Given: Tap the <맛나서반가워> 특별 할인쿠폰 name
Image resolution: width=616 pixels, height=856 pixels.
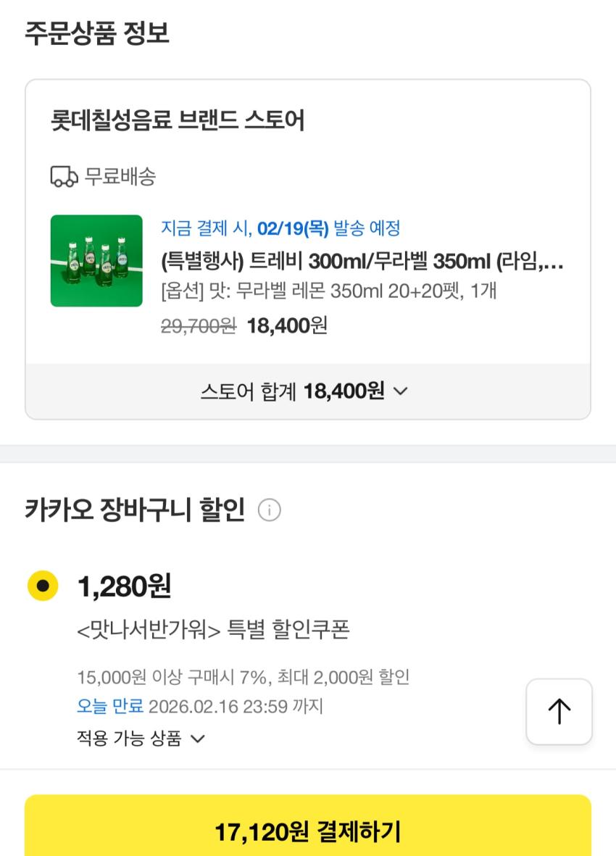Looking at the screenshot, I should [x=213, y=630].
